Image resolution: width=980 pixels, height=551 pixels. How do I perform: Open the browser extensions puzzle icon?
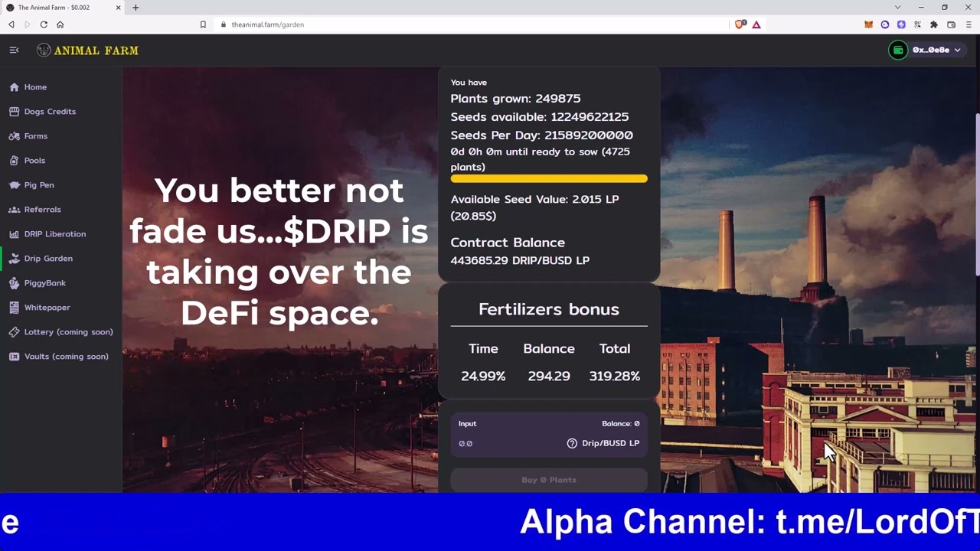pos(934,24)
